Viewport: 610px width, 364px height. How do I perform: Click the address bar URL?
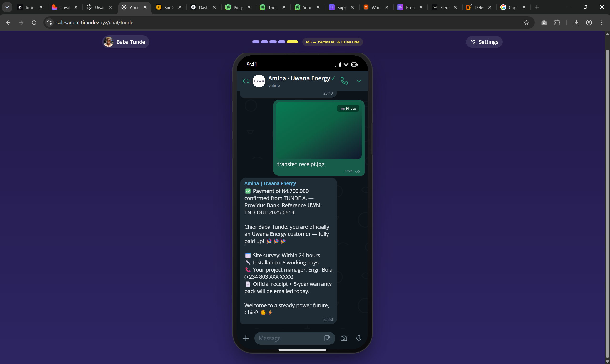pos(95,23)
